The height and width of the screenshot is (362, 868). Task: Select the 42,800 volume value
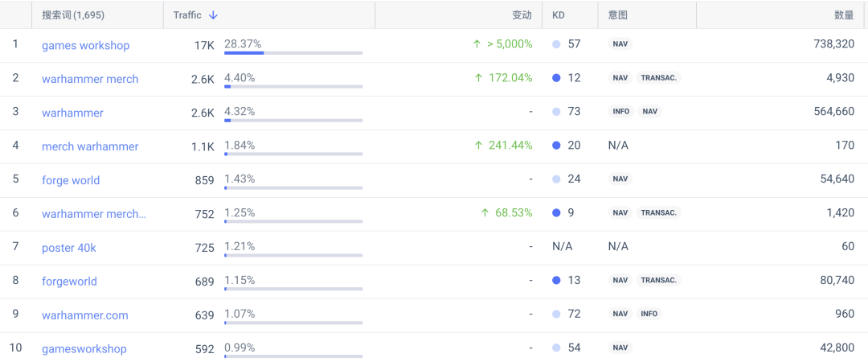pyautogui.click(x=837, y=348)
